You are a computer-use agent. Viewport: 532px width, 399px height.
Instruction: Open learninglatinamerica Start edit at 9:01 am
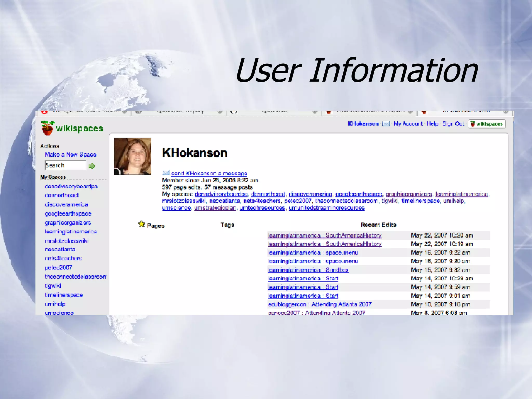coord(303,296)
